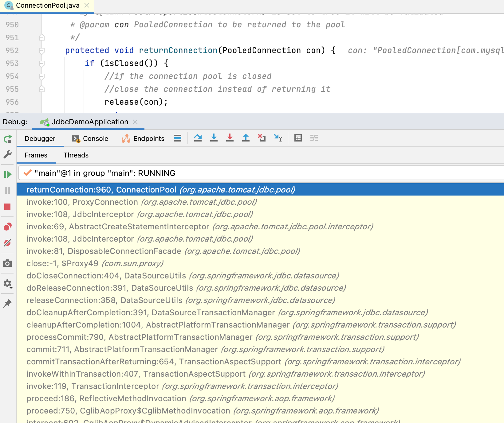The height and width of the screenshot is (423, 504).
Task: Select doReleaseConnection:391 DataSourceUtils frame
Action: point(260,288)
